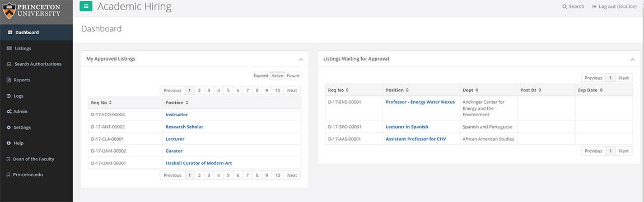Open Haskell Curator of Modern Art listing

point(199,163)
